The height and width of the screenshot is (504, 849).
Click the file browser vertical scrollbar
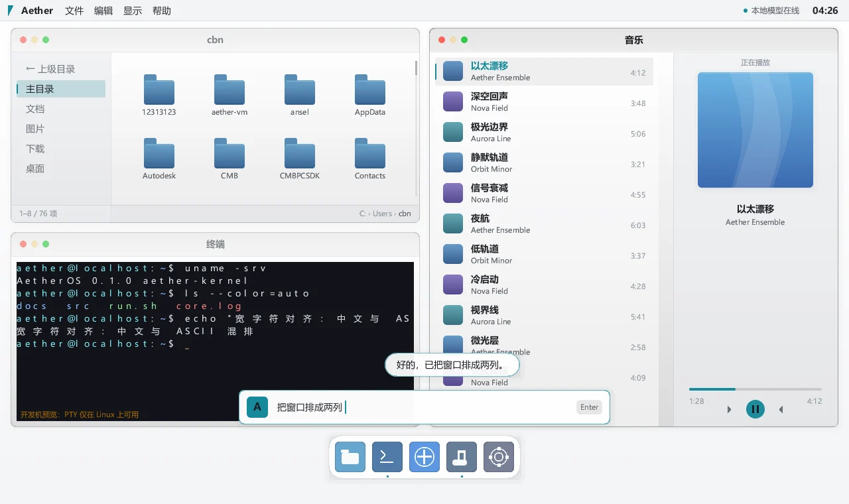coord(416,129)
